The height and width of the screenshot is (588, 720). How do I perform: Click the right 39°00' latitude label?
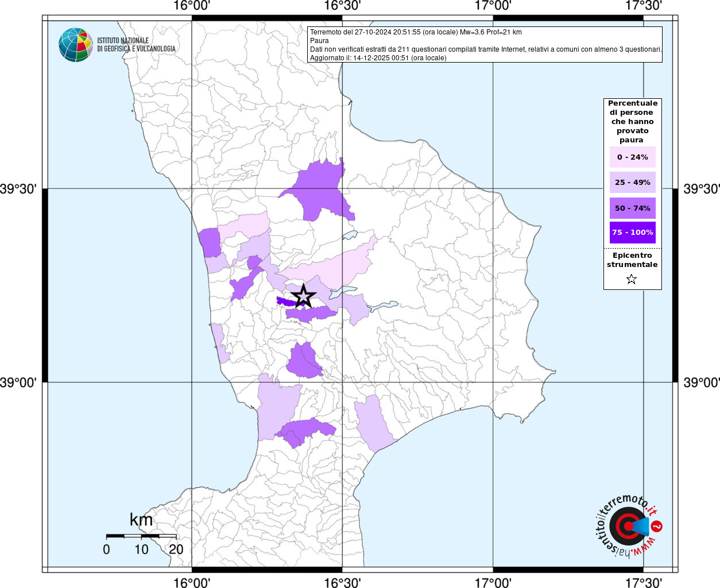tap(701, 382)
